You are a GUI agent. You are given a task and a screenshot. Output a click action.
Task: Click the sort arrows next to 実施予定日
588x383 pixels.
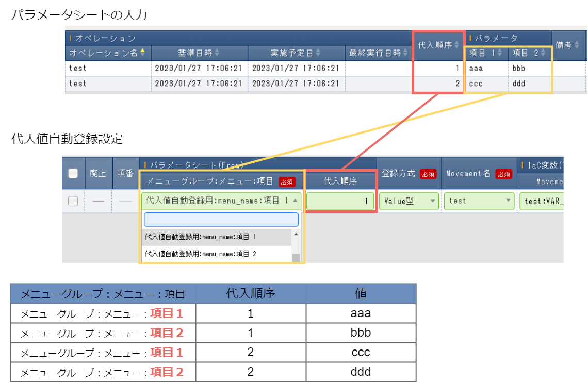(x=318, y=53)
